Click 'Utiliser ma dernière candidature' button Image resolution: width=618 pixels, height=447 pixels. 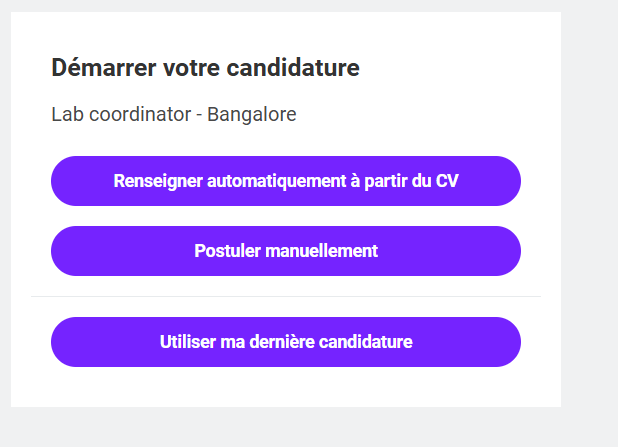(286, 342)
